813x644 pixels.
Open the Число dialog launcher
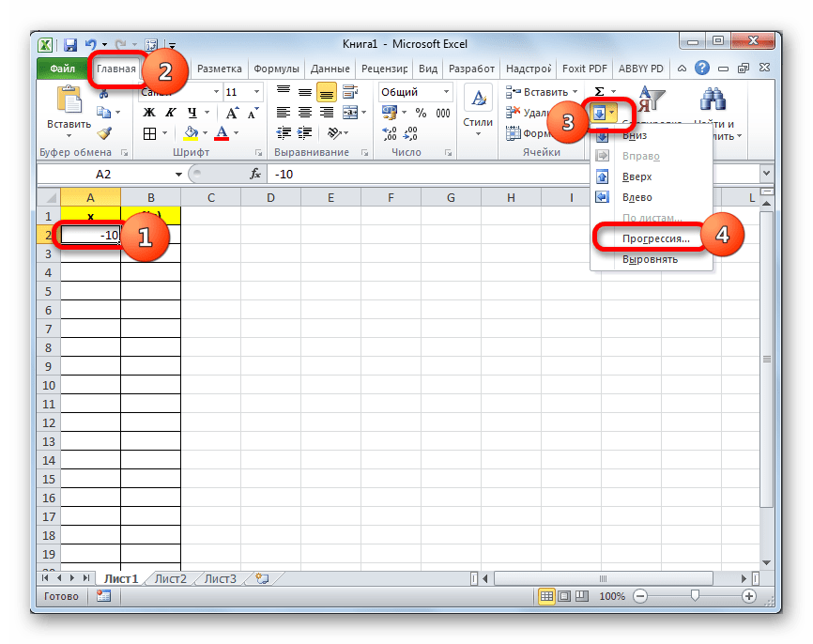tap(448, 153)
